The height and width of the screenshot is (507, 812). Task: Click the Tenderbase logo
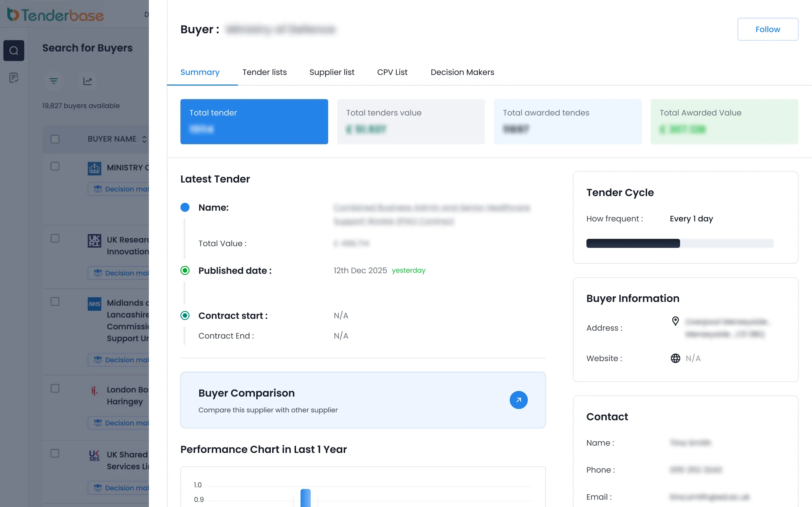[x=56, y=15]
